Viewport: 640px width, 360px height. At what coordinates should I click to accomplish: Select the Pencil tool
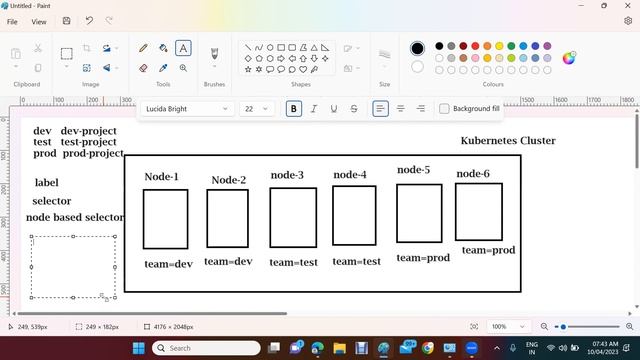pos(143,48)
